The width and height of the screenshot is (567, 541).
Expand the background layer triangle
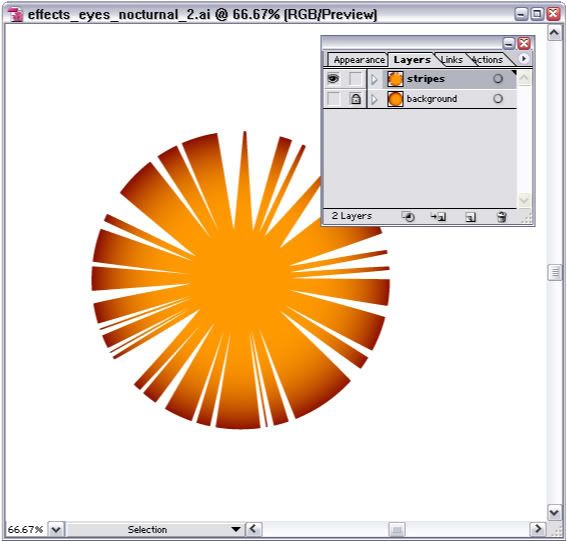tap(375, 99)
